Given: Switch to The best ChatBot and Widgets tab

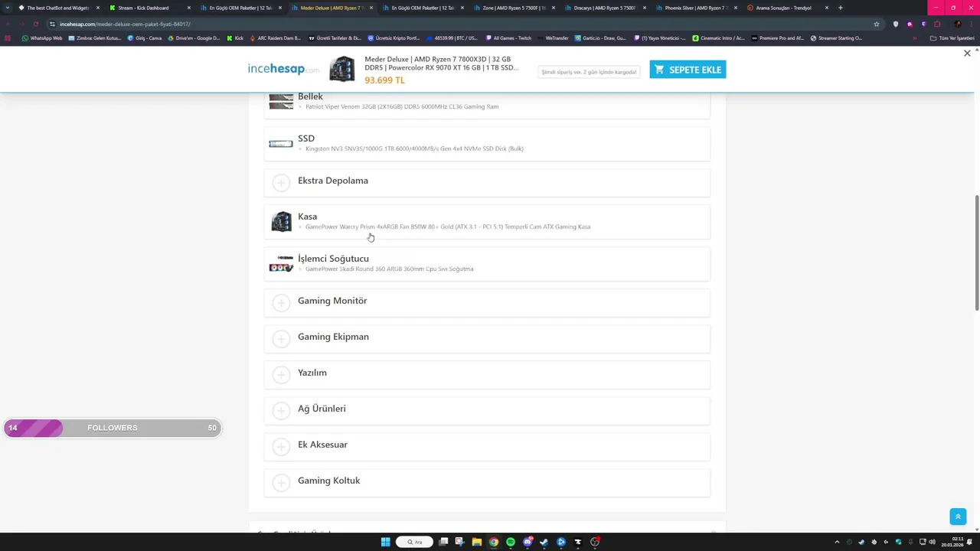Looking at the screenshot, I should tap(59, 8).
